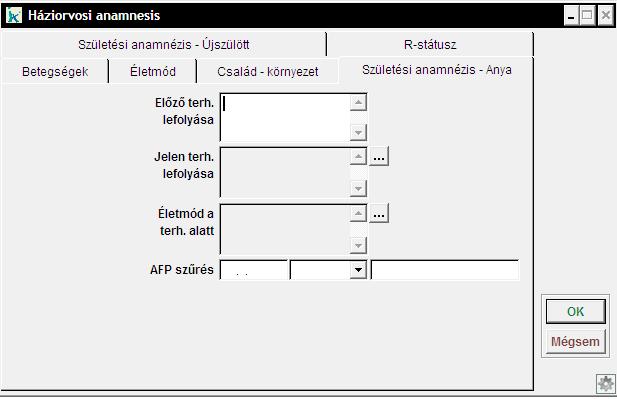
Task: Click up arrow of Jelen terh. lefolyása scrollbar
Action: 358,157
